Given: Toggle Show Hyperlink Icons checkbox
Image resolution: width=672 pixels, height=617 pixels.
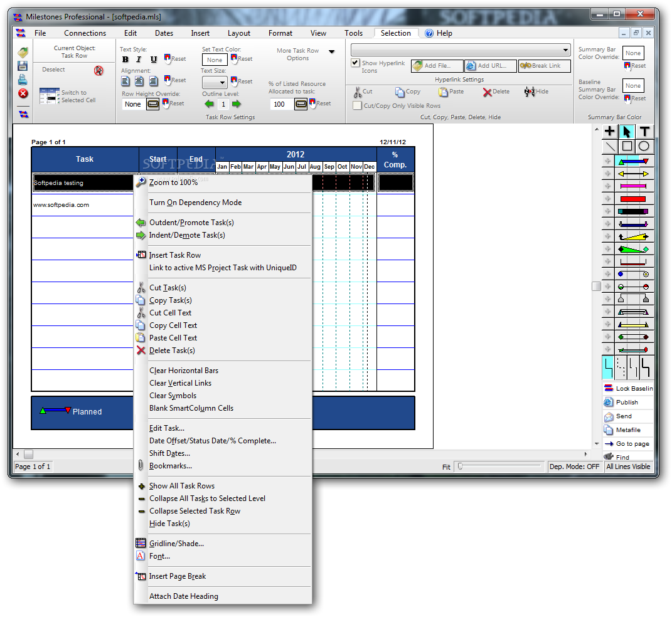Looking at the screenshot, I should click(x=355, y=63).
